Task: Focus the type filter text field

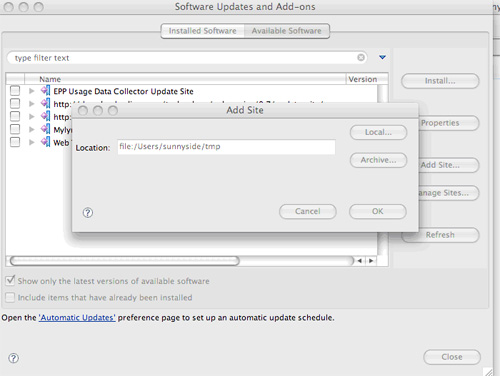Action: [187, 58]
